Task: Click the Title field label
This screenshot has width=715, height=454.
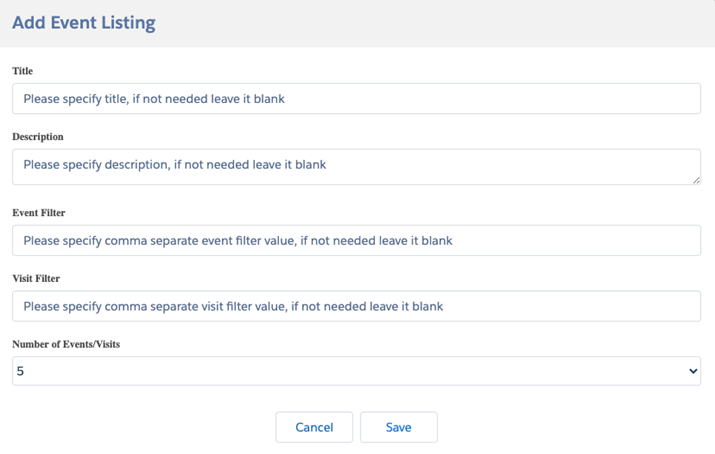Action: tap(23, 71)
